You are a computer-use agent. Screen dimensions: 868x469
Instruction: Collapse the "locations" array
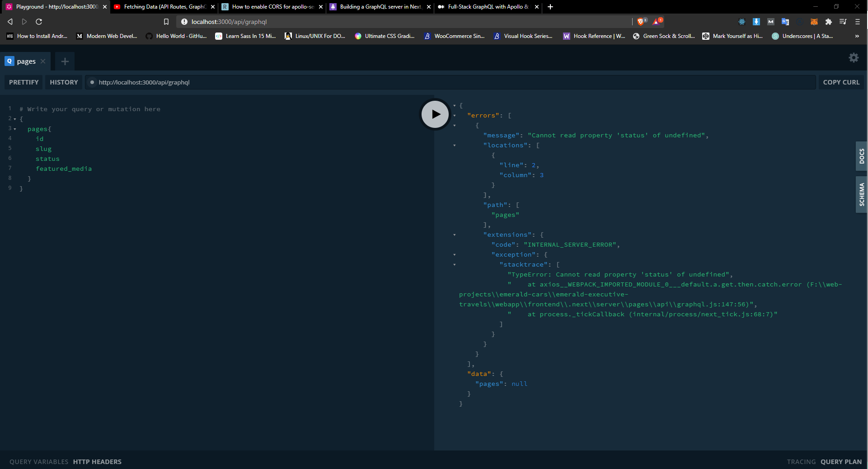(x=455, y=145)
